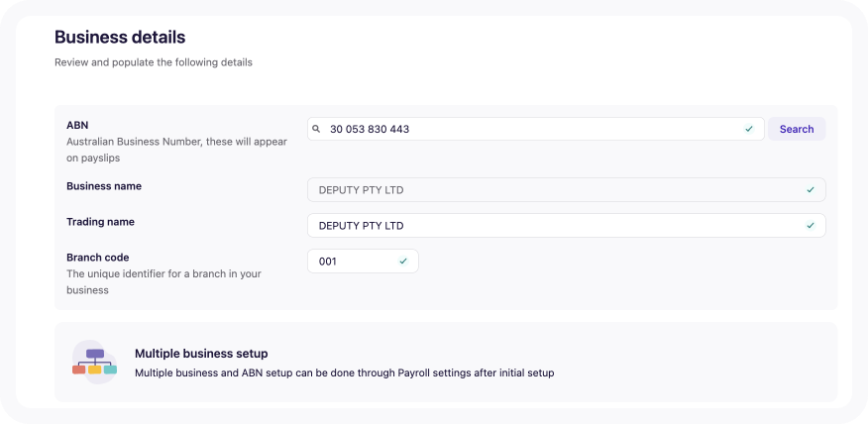Edit the ABN number field
Screen dimensions: 868x424
tap(536, 129)
